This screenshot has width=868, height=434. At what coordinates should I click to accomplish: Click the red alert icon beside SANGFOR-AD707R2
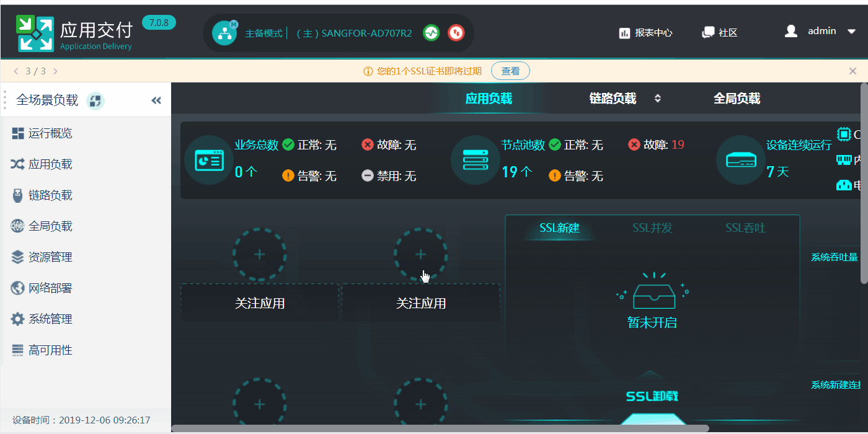(x=456, y=33)
